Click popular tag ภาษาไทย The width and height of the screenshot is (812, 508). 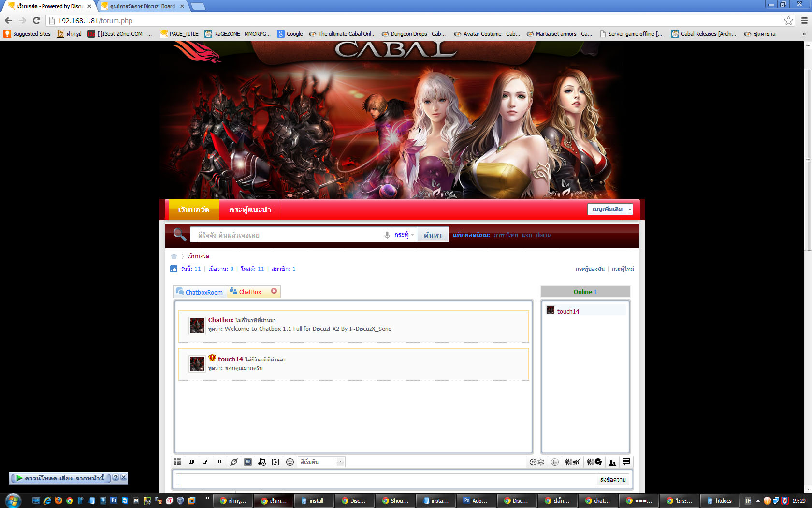[506, 235]
